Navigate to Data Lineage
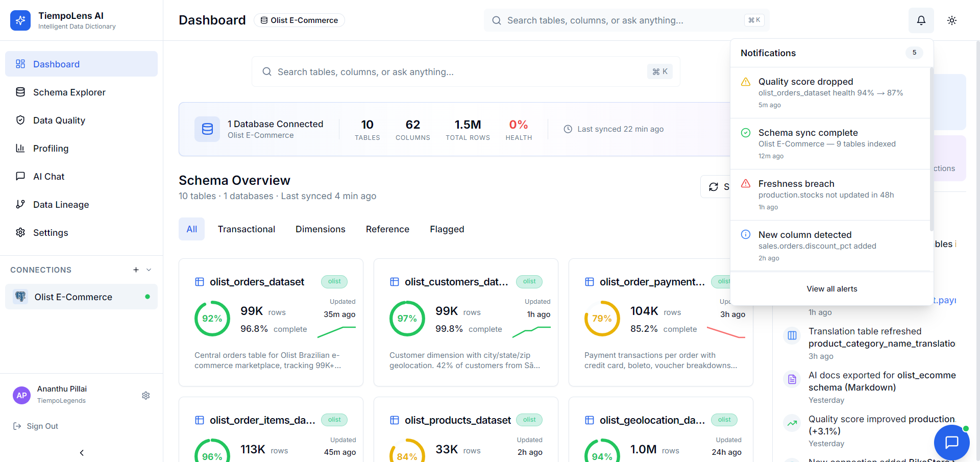Image resolution: width=980 pixels, height=462 pixels. [x=81, y=204]
